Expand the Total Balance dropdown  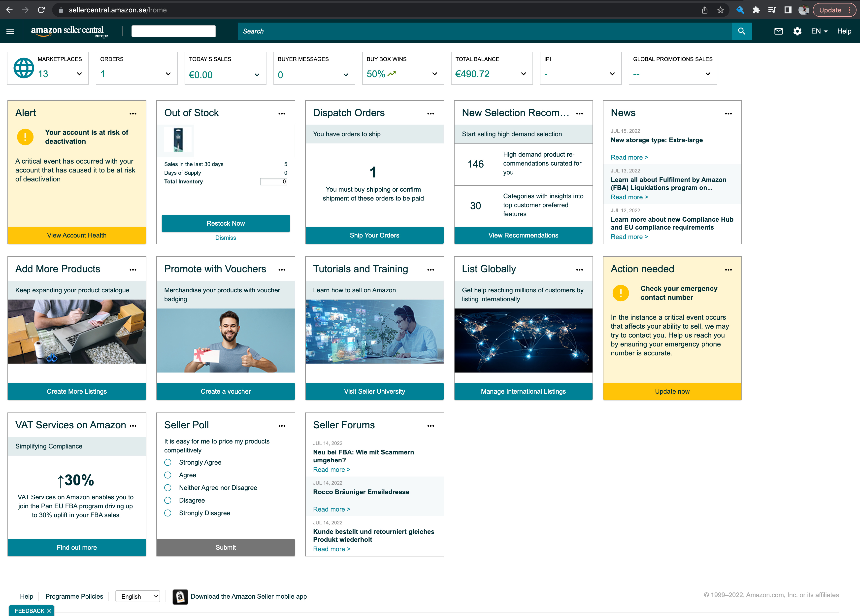click(x=523, y=73)
